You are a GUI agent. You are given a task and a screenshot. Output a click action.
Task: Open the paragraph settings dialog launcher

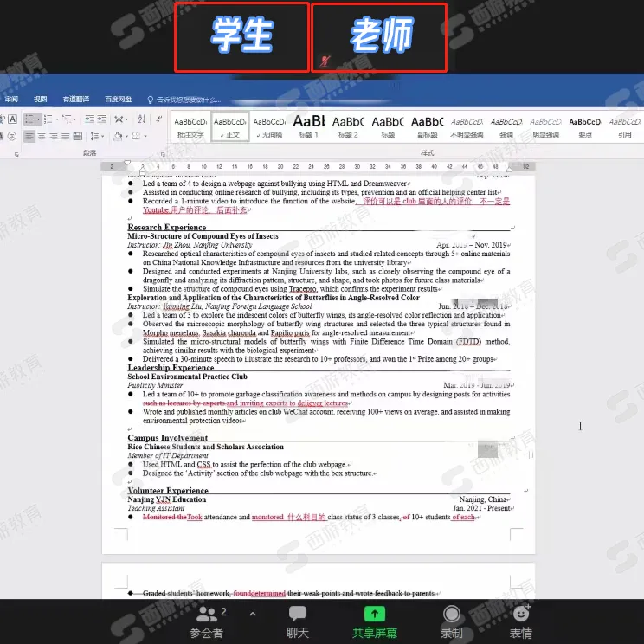[163, 154]
